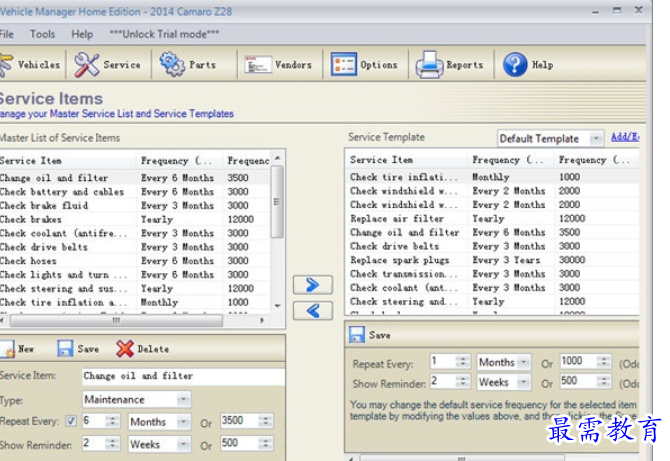Open the Help menu
670x461 pixels.
pyautogui.click(x=82, y=34)
